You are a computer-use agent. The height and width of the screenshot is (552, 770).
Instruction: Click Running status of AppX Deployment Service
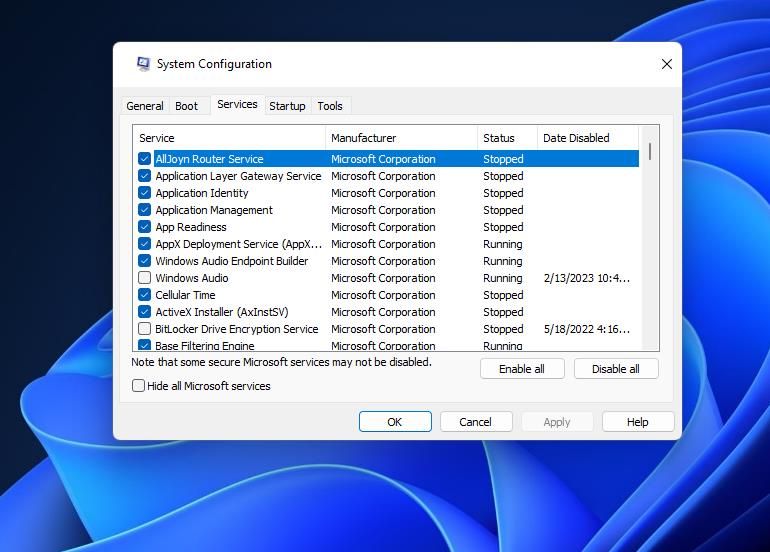503,244
